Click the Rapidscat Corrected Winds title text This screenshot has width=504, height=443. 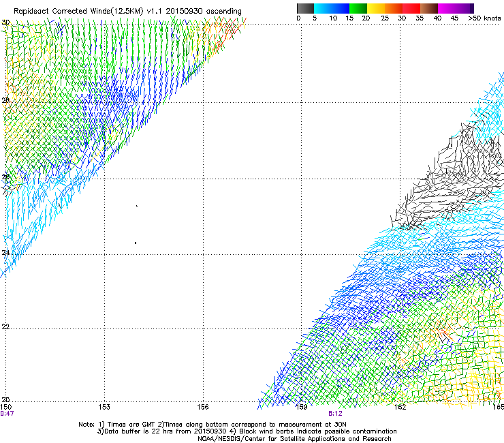point(127,11)
